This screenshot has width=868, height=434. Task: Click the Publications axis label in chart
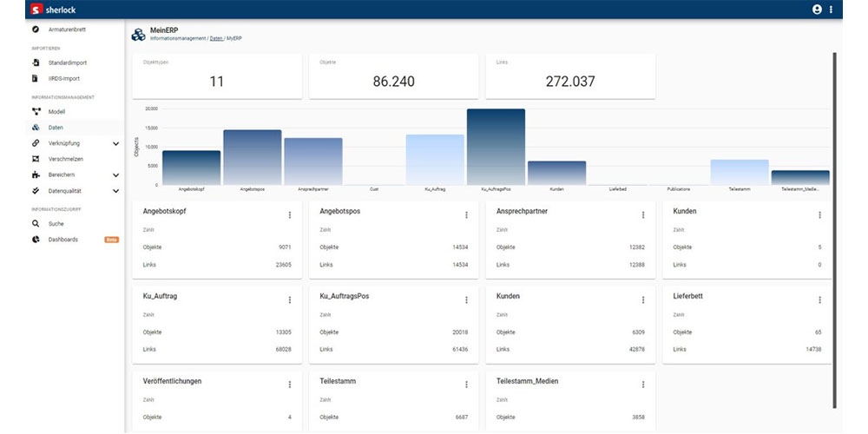679,189
